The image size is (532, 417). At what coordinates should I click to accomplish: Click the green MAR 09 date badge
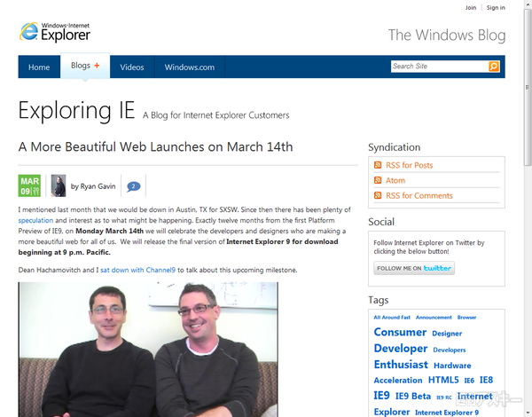point(29,185)
